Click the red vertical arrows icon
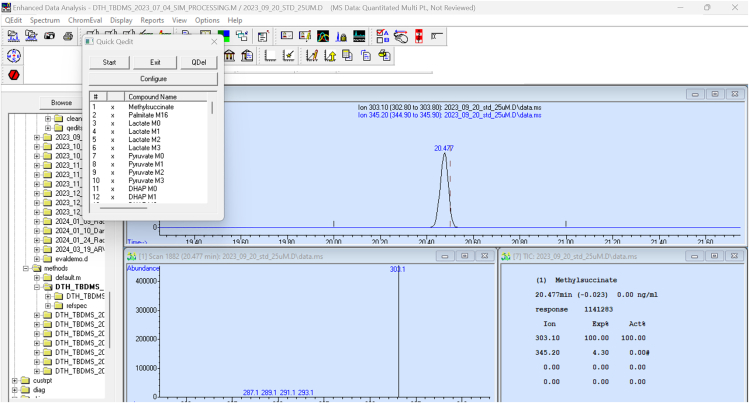The image size is (749, 403). click(x=419, y=36)
